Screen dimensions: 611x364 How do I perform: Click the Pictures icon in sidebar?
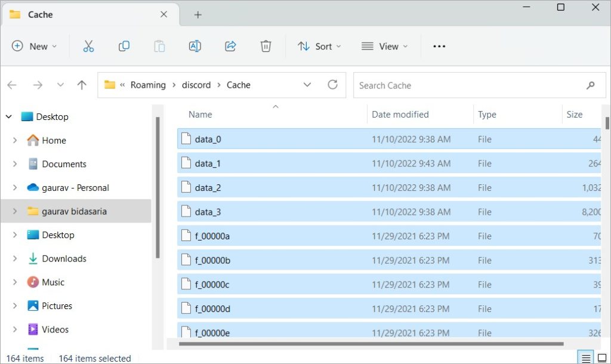tap(33, 306)
